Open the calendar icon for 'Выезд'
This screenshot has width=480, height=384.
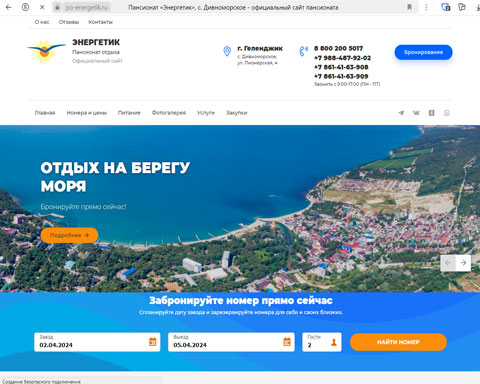[x=287, y=342]
